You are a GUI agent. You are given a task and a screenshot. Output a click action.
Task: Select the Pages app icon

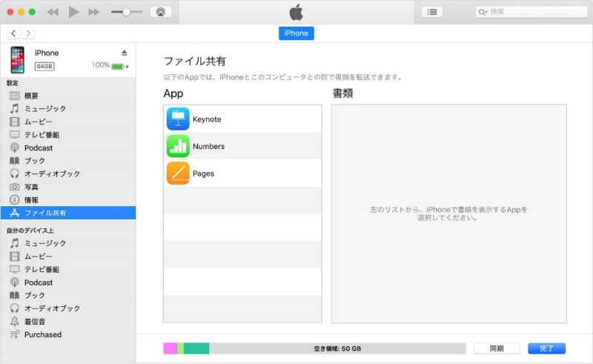178,173
